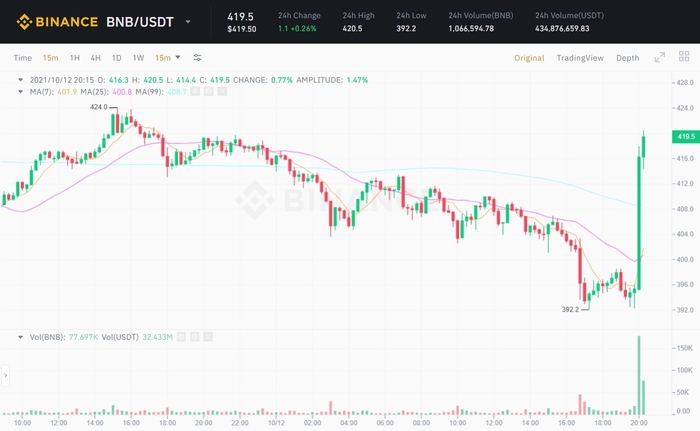Open the BNB/USDT pair selector dropdown arrow
Image resolution: width=700 pixels, height=431 pixels.
click(188, 21)
